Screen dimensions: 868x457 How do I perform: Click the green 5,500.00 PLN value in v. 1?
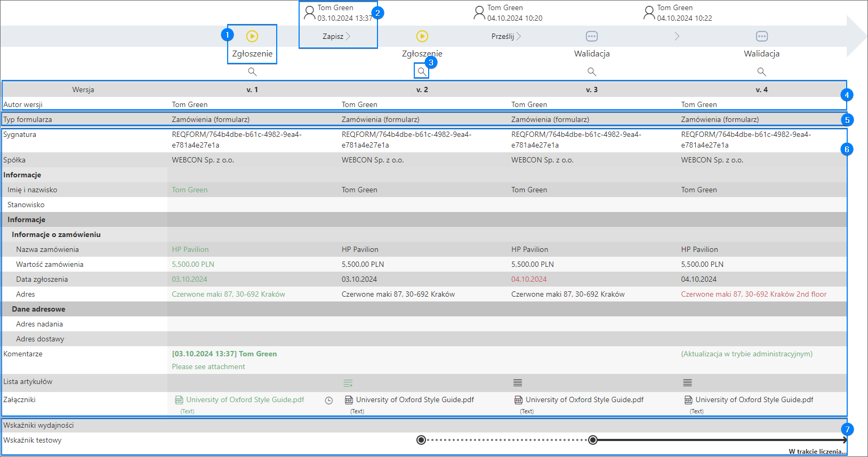pyautogui.click(x=193, y=264)
